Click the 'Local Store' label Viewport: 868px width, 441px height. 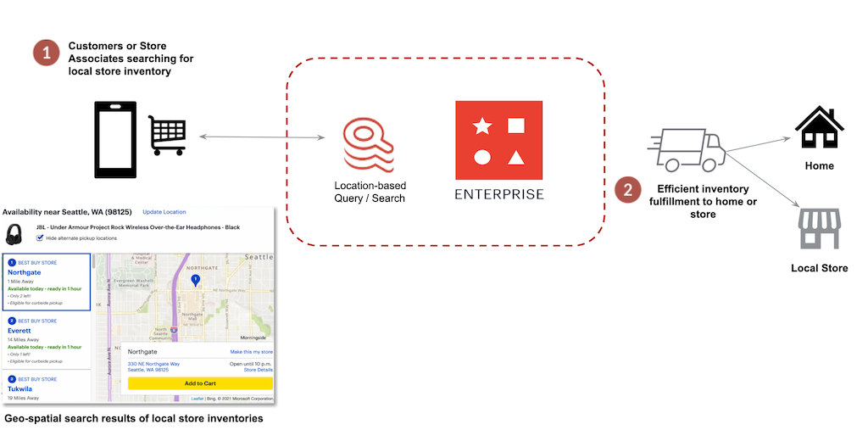820,268
